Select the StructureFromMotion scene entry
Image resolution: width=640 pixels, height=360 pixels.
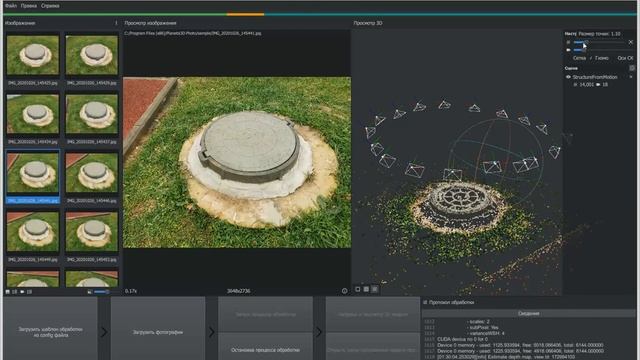click(595, 77)
